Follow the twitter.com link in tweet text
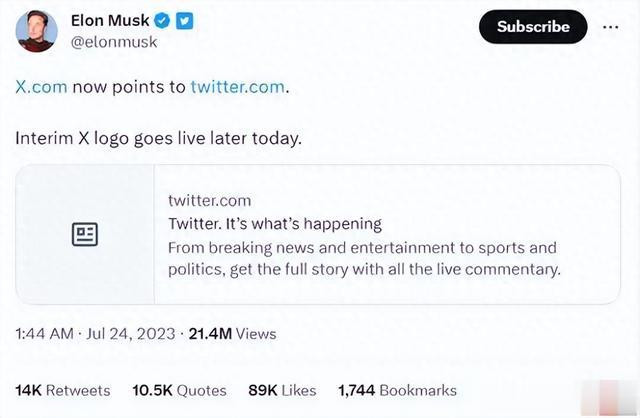Screen dimensions: 640x418 click(x=238, y=87)
